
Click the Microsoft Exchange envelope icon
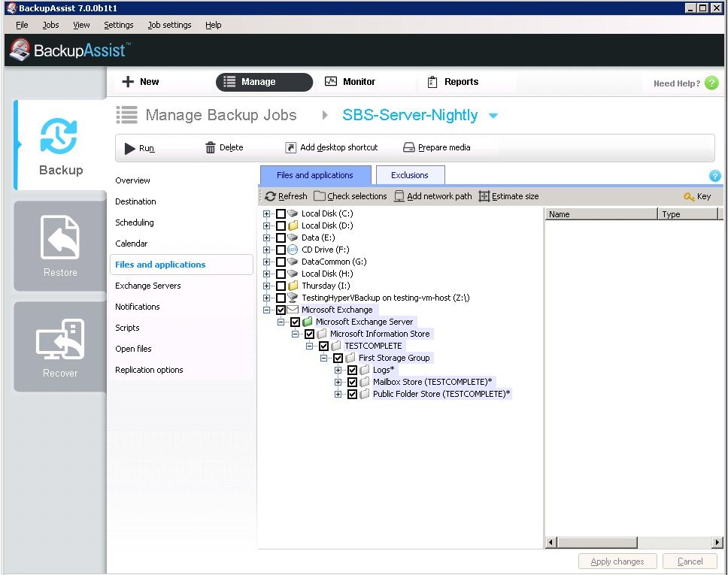(293, 310)
